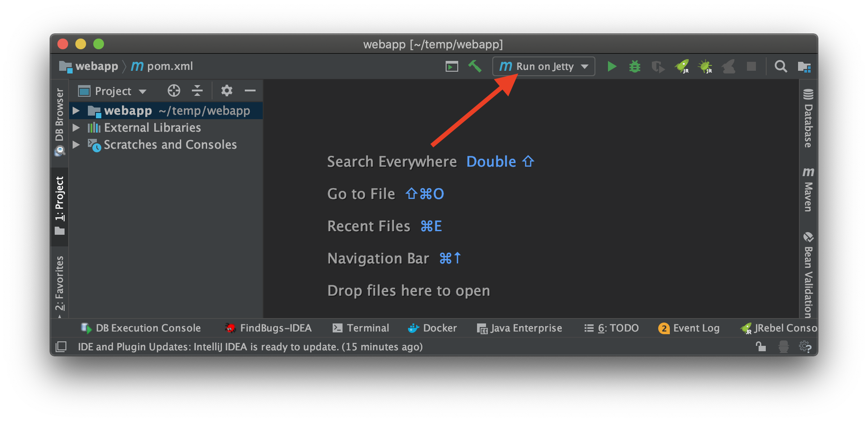Open Project view settings gear icon
The image size is (868, 422).
click(226, 90)
